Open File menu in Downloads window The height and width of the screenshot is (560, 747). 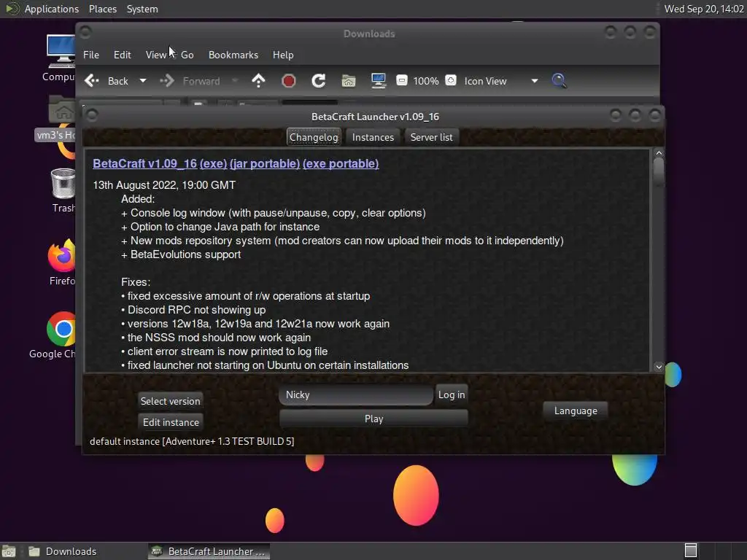pos(91,55)
